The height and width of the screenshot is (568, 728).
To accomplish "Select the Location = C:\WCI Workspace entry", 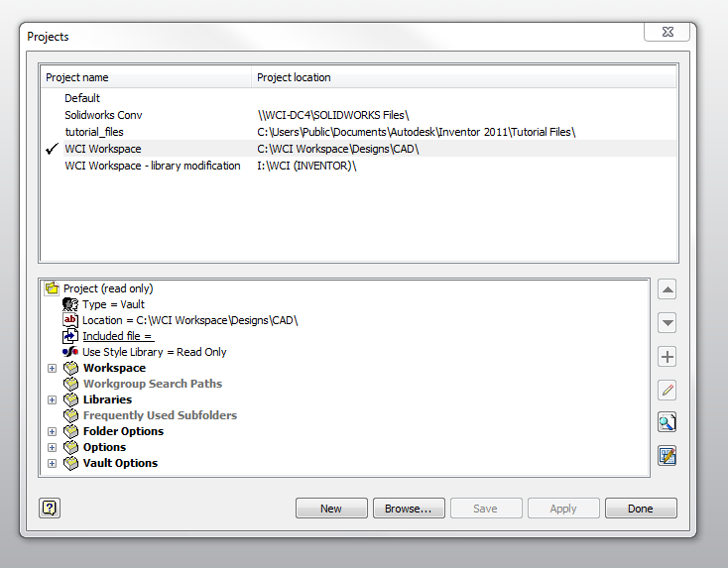I will coord(189,320).
